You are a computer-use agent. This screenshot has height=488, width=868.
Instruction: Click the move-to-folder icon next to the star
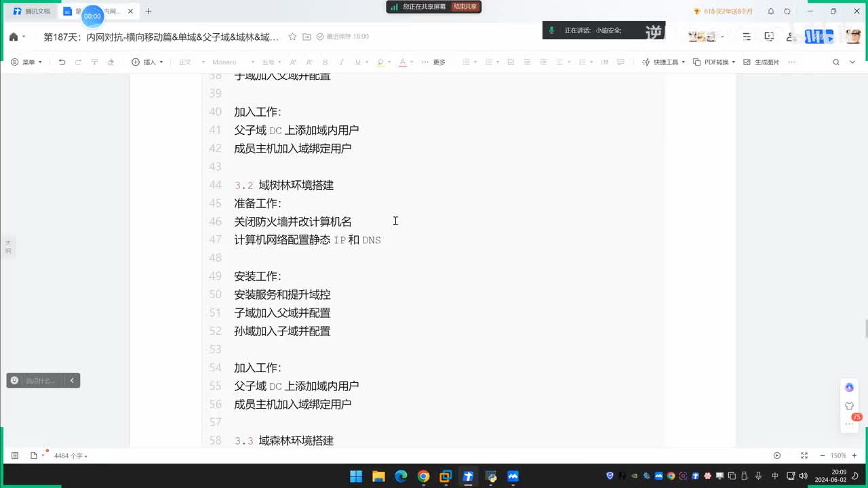click(x=307, y=37)
